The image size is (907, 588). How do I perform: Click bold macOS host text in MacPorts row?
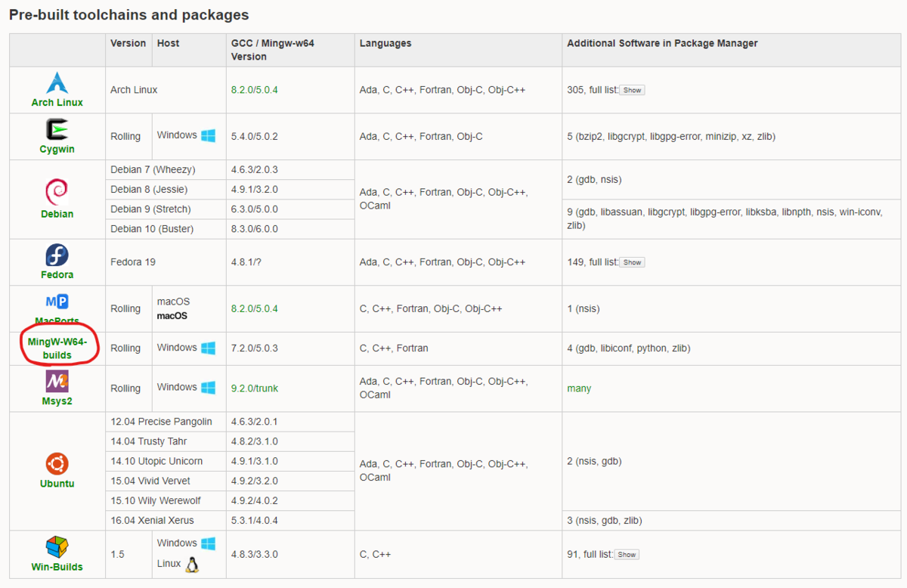pyautogui.click(x=172, y=315)
